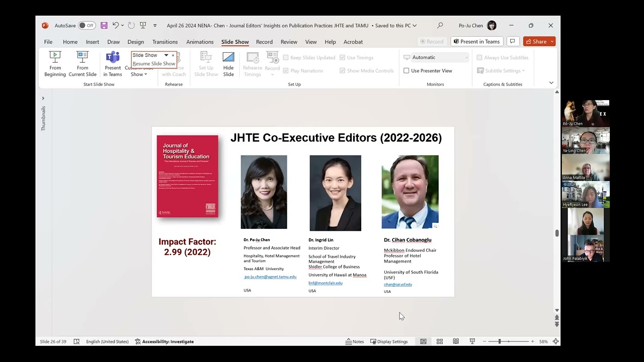This screenshot has width=644, height=362.
Task: Toggle Always Use Subtitles checkbox
Action: (x=479, y=57)
